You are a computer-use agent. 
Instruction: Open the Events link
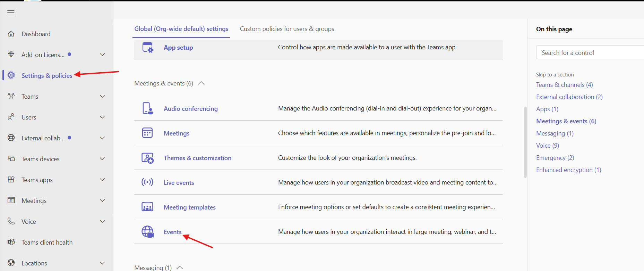173,232
